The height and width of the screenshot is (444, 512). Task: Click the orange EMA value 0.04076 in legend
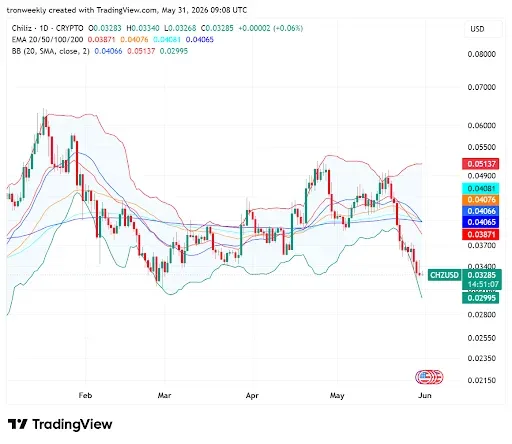tap(134, 39)
